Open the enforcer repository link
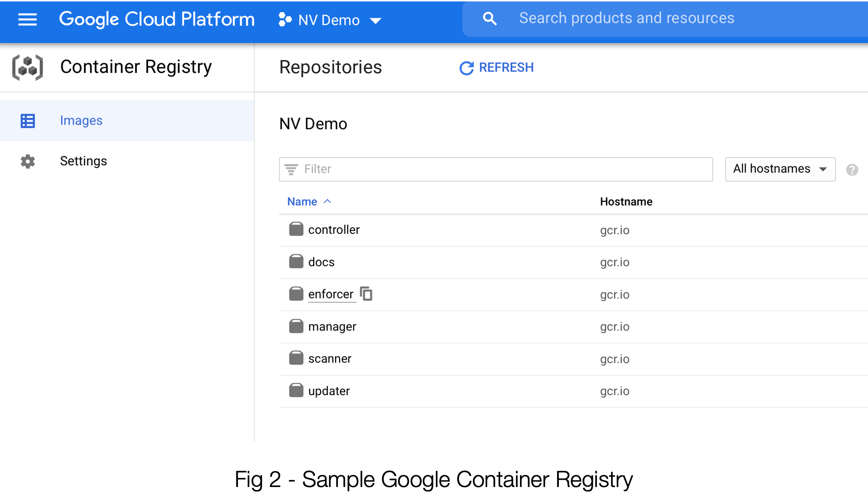 pos(331,294)
